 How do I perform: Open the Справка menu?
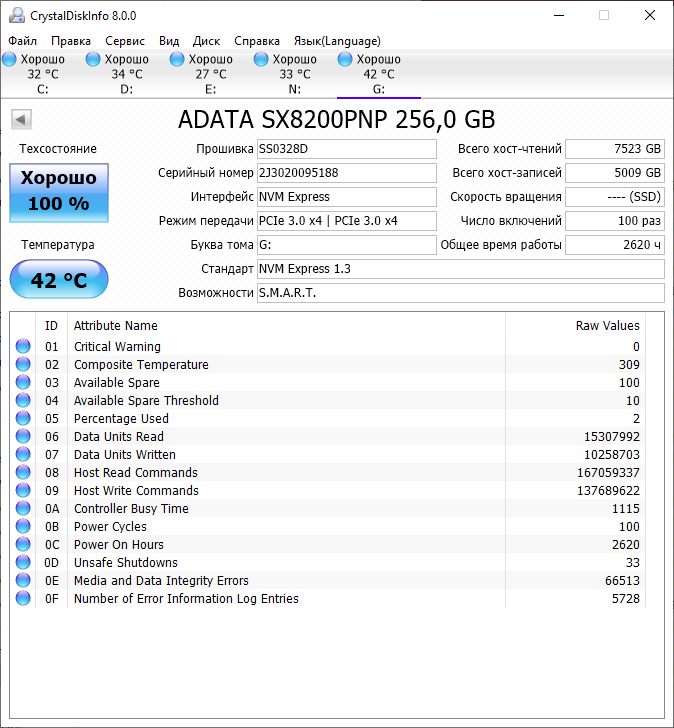(x=257, y=41)
